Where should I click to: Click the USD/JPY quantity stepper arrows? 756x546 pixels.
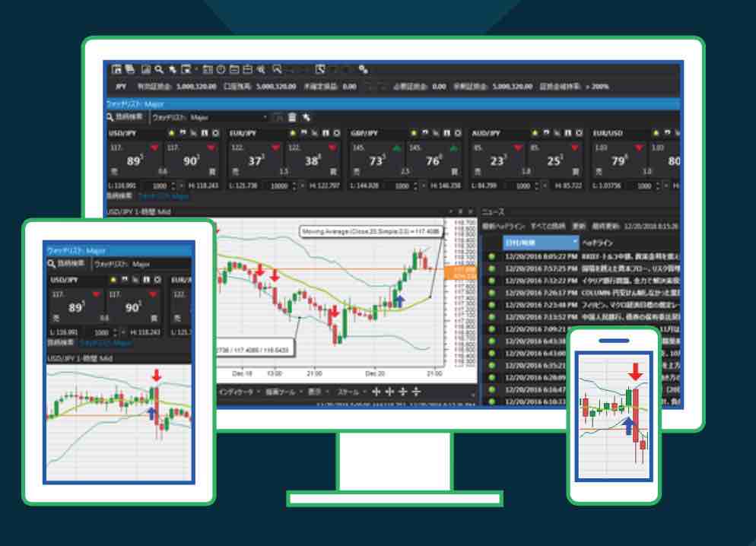(x=171, y=186)
